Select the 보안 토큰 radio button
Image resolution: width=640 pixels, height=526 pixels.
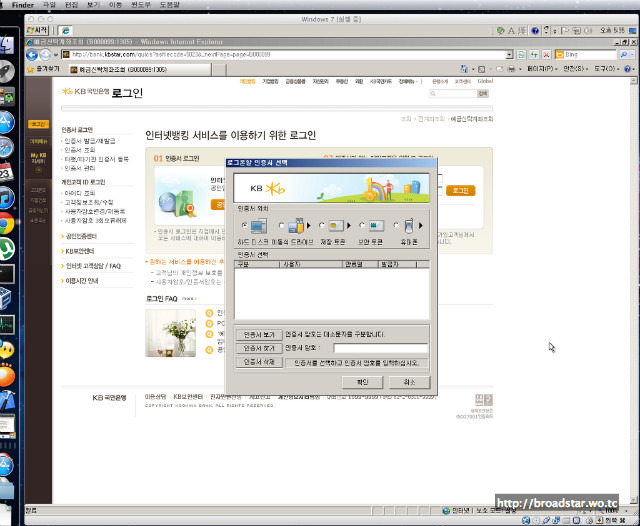[x=362, y=225]
